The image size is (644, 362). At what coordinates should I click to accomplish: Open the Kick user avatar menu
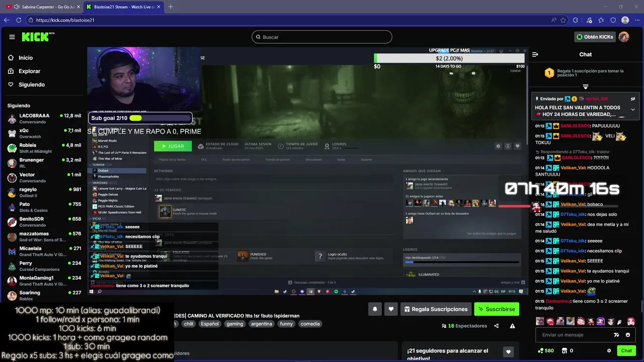tap(624, 37)
